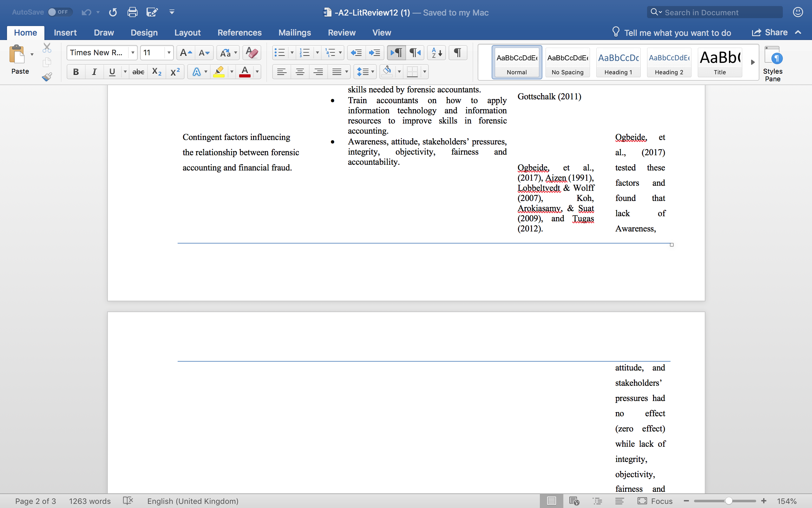812x508 pixels.
Task: Click the Cut scissors icon
Action: pos(47,48)
